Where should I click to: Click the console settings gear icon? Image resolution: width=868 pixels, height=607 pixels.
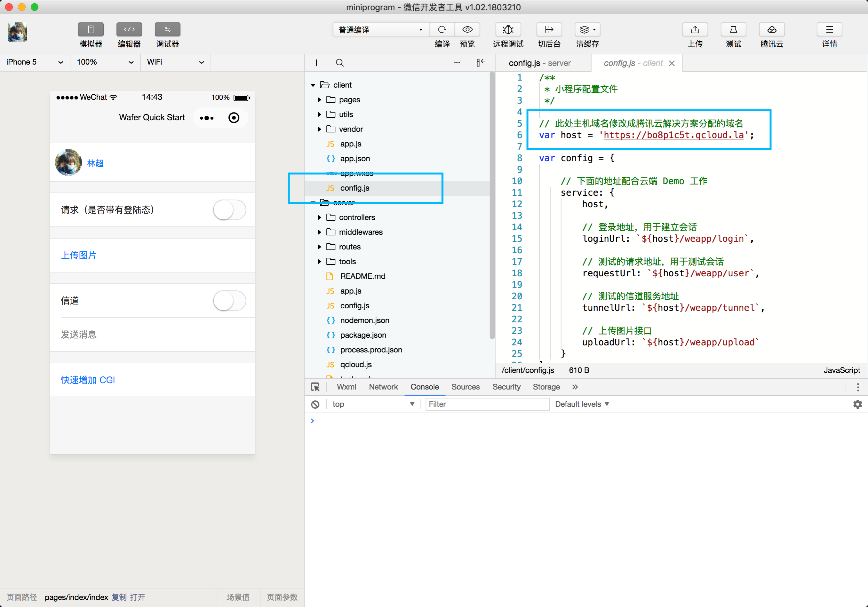(x=857, y=404)
